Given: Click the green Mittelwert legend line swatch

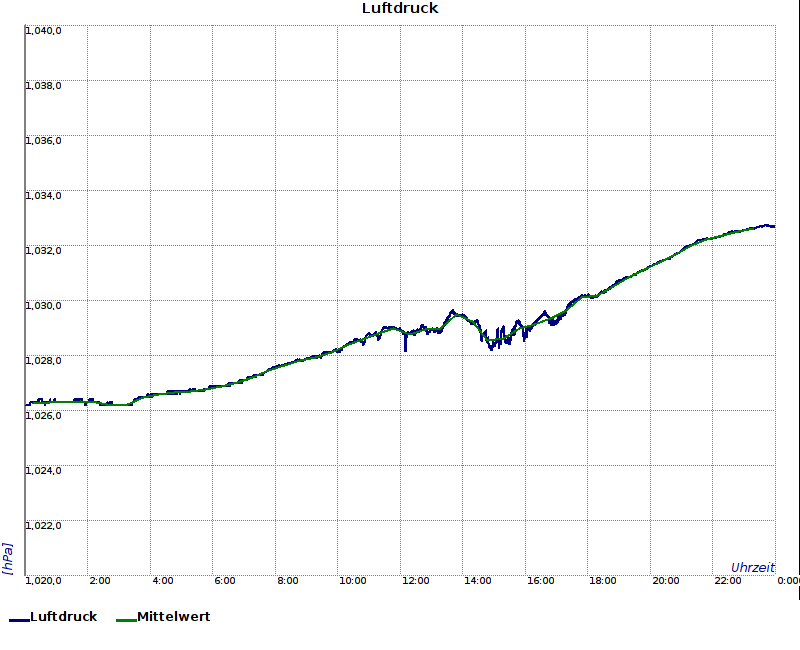Looking at the screenshot, I should [126, 620].
